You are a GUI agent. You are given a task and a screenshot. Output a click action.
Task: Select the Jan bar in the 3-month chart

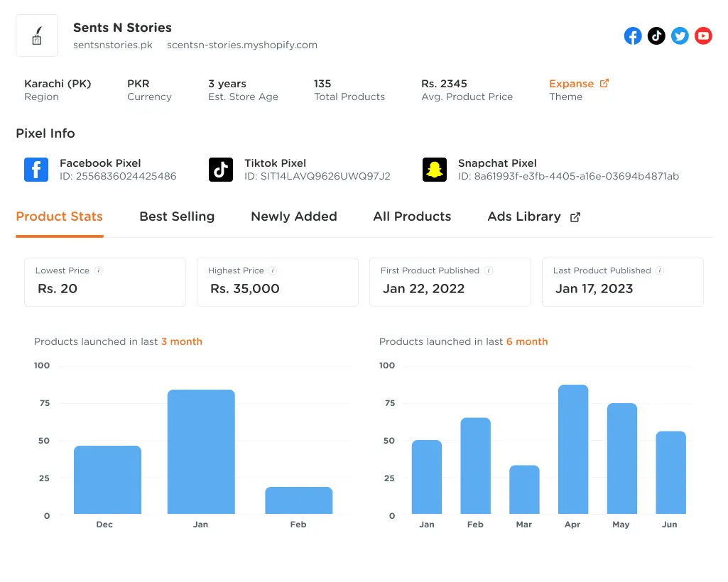point(201,451)
